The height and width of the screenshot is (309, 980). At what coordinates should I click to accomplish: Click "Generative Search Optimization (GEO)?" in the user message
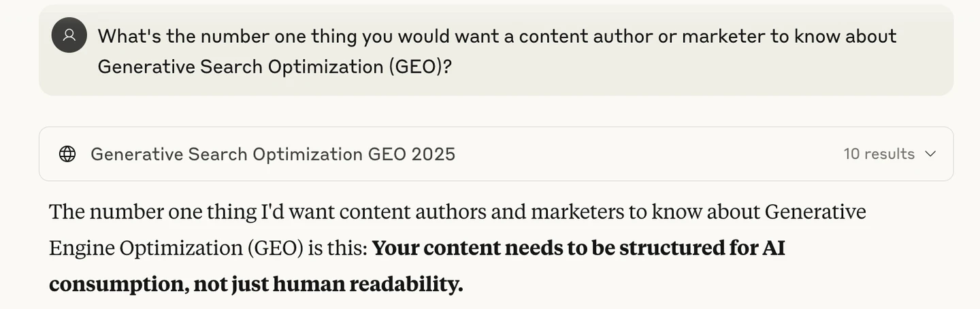point(274,67)
